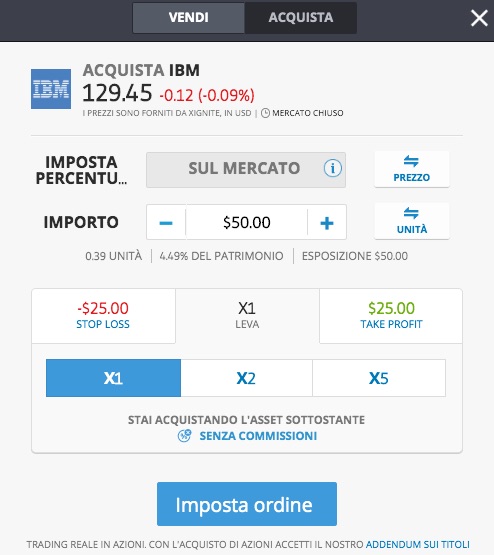Viewport: 494px width, 555px height.
Task: Select X1 leverage
Action: [x=113, y=378]
